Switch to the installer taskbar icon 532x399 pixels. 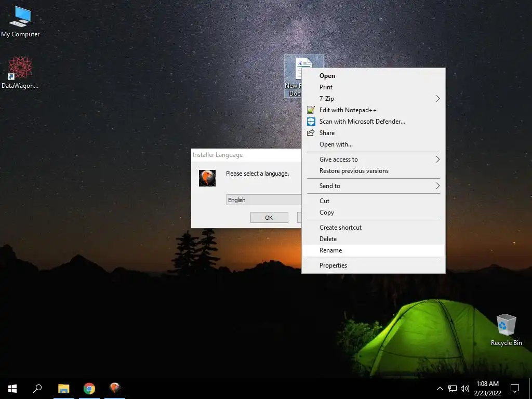pyautogui.click(x=115, y=389)
